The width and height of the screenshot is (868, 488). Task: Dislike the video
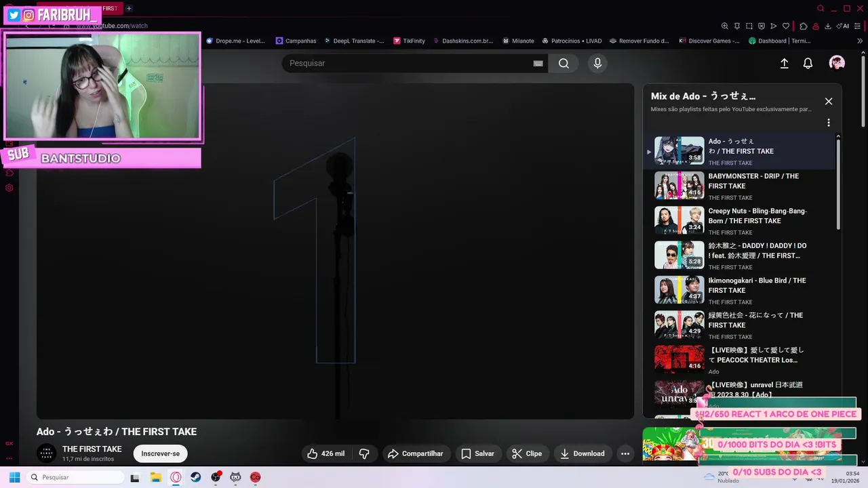pyautogui.click(x=364, y=453)
